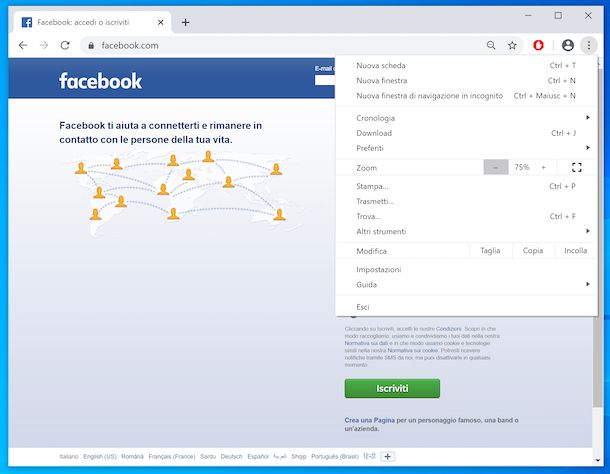Select Nuova finestra di navigazione in incognito
The width and height of the screenshot is (610, 474).
pyautogui.click(x=429, y=96)
